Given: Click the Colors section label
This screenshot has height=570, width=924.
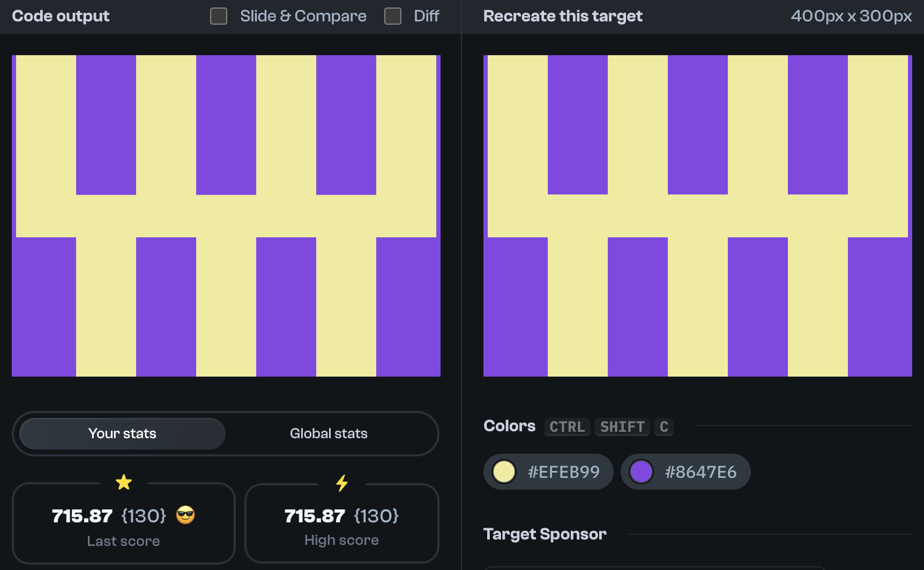Looking at the screenshot, I should (x=509, y=426).
